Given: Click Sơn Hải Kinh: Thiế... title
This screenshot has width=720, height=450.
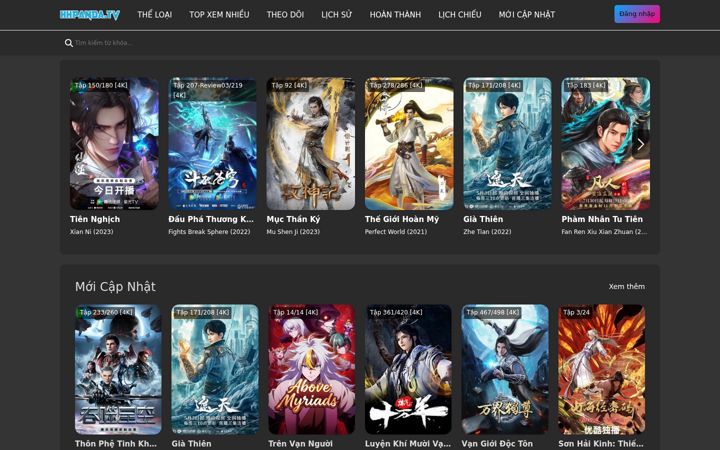Looking at the screenshot, I should tap(601, 444).
